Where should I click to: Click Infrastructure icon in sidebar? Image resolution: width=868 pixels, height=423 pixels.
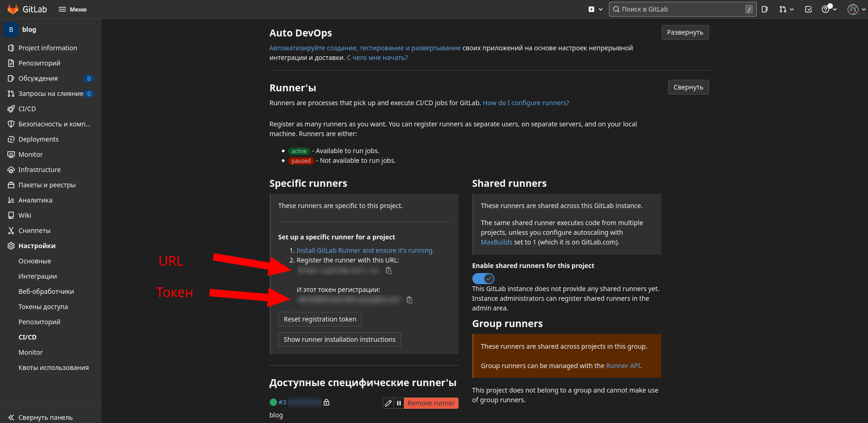click(11, 170)
